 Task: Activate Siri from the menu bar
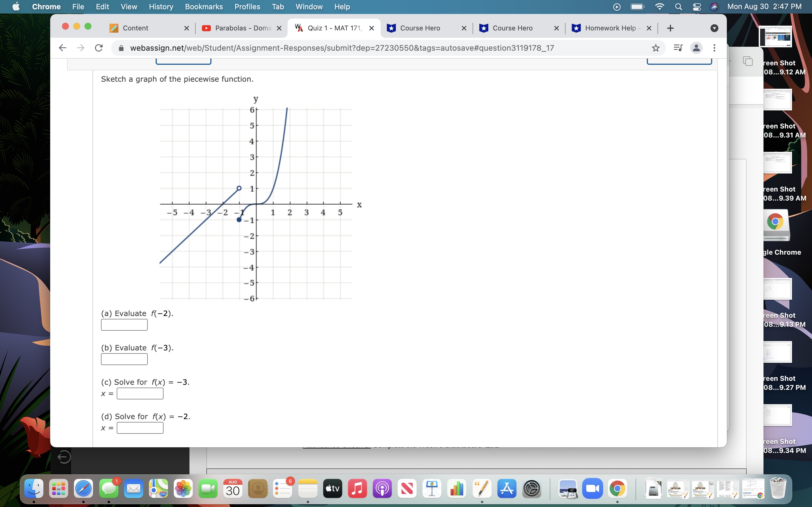point(714,6)
